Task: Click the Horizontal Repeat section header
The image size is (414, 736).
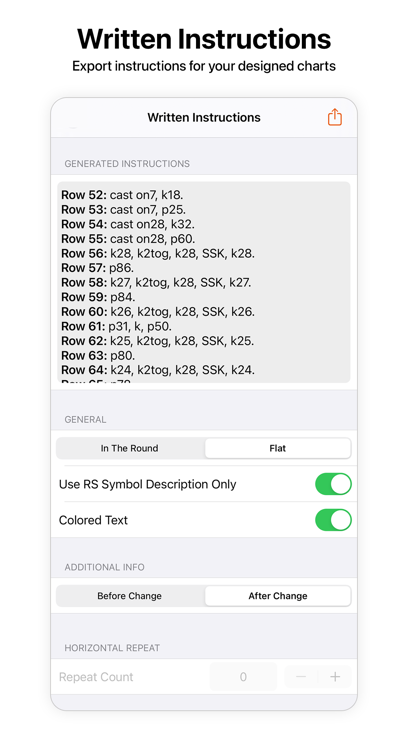Action: click(112, 648)
